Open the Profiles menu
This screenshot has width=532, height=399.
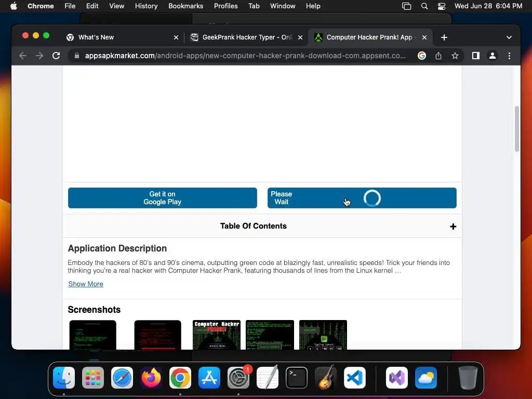[x=225, y=6]
